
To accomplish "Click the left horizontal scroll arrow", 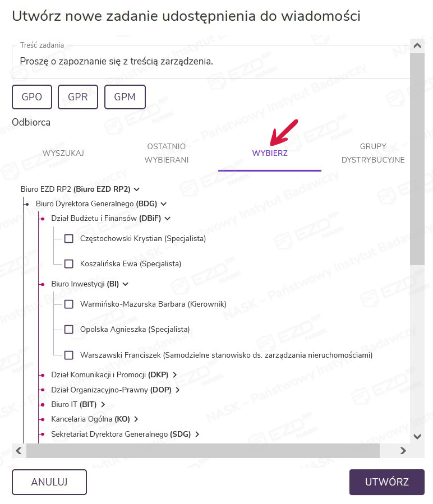I will pyautogui.click(x=19, y=450).
